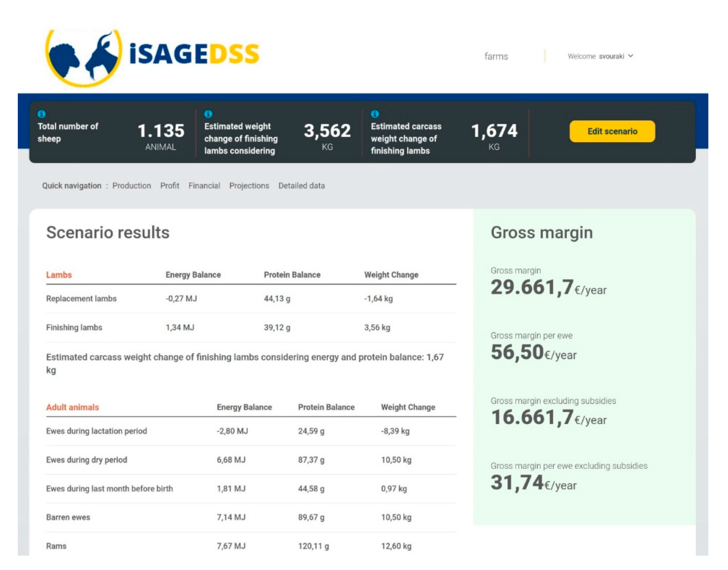Click info icon above Estimated weight change
728x570 pixels.
pos(208,114)
